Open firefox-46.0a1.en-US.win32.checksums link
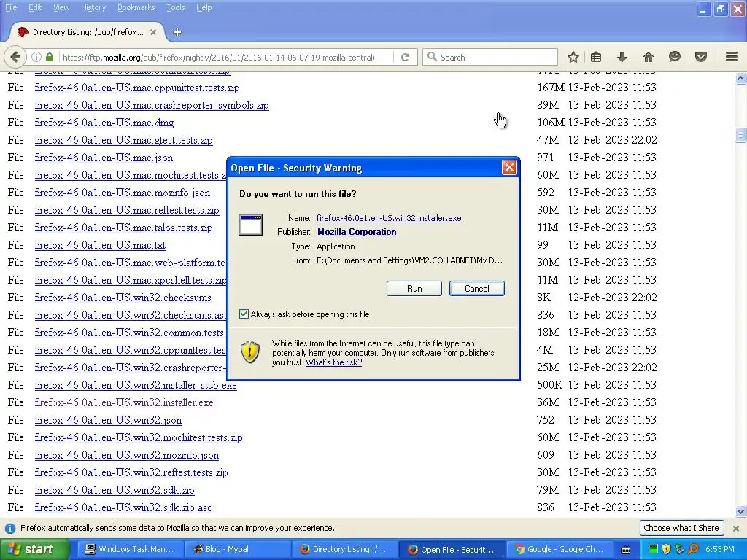 (x=123, y=297)
